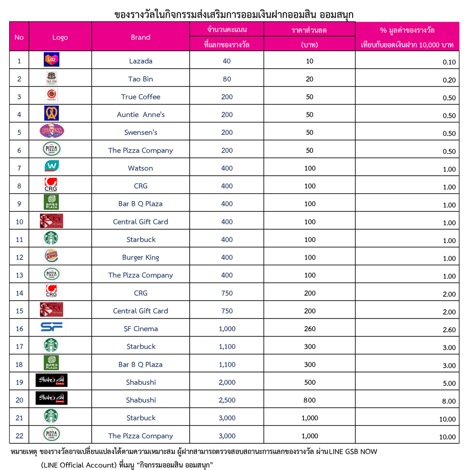Image resolution: width=476 pixels, height=470 pixels.
Task: Click the "Brand" column header
Action: pos(141,37)
